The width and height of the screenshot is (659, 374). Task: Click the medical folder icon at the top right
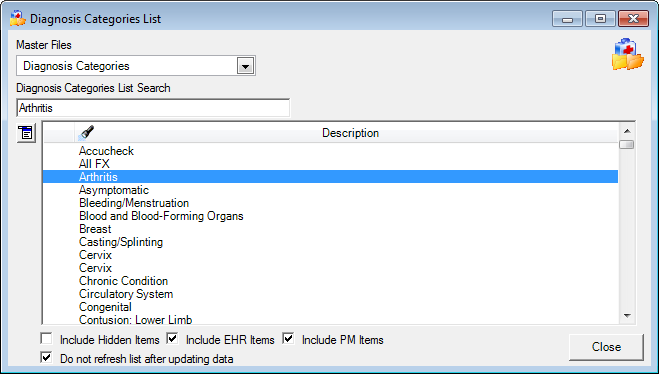(x=627, y=54)
